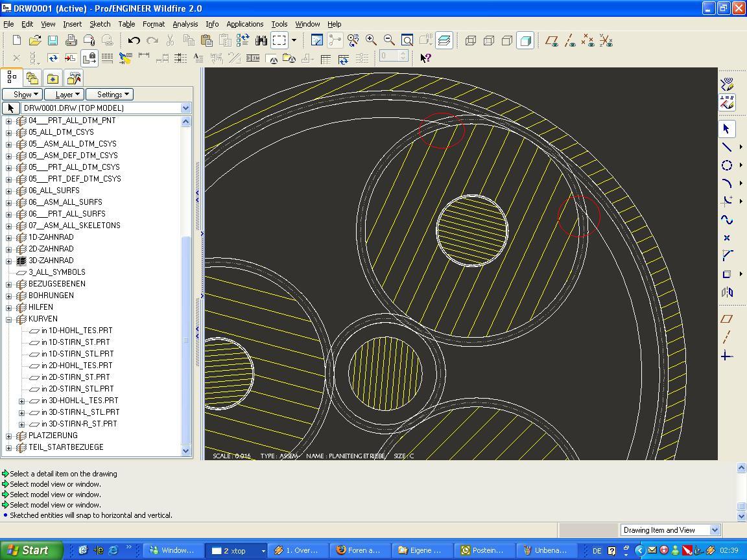Regenerate model from the top toolbar
This screenshot has height=560, width=747.
pyautogui.click(x=243, y=40)
